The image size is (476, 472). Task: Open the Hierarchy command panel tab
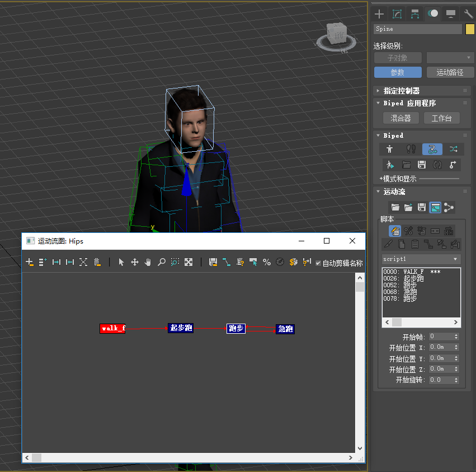pyautogui.click(x=414, y=13)
